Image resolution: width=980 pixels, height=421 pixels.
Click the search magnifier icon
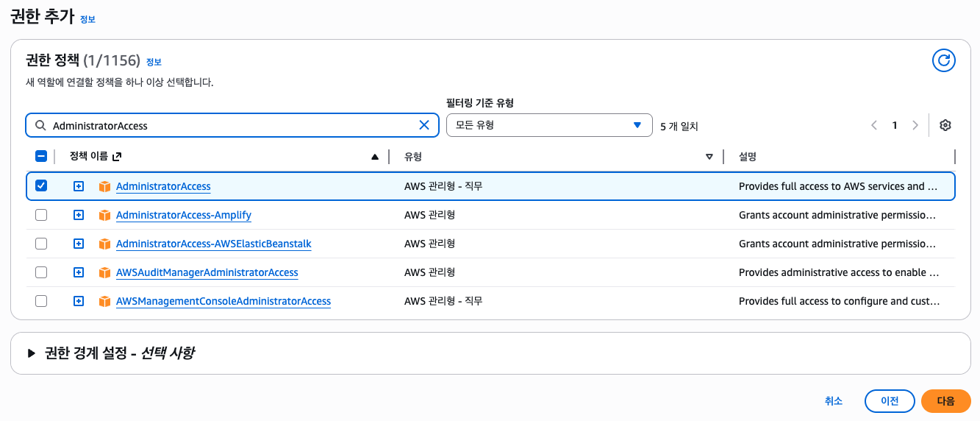pyautogui.click(x=40, y=125)
